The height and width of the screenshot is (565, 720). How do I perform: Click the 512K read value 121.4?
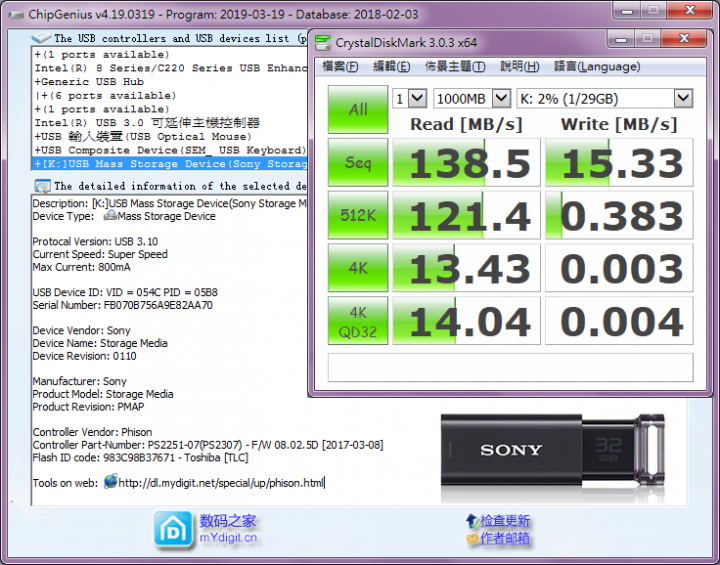click(466, 215)
